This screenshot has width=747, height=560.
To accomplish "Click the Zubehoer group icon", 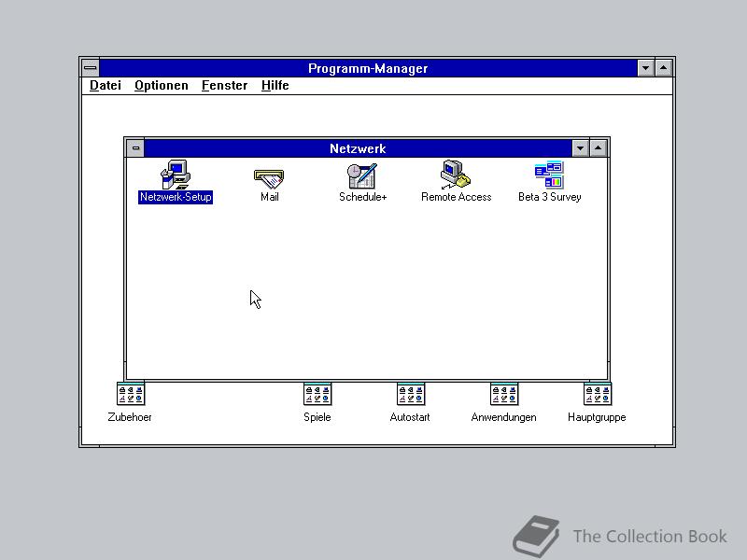I will [x=130, y=394].
